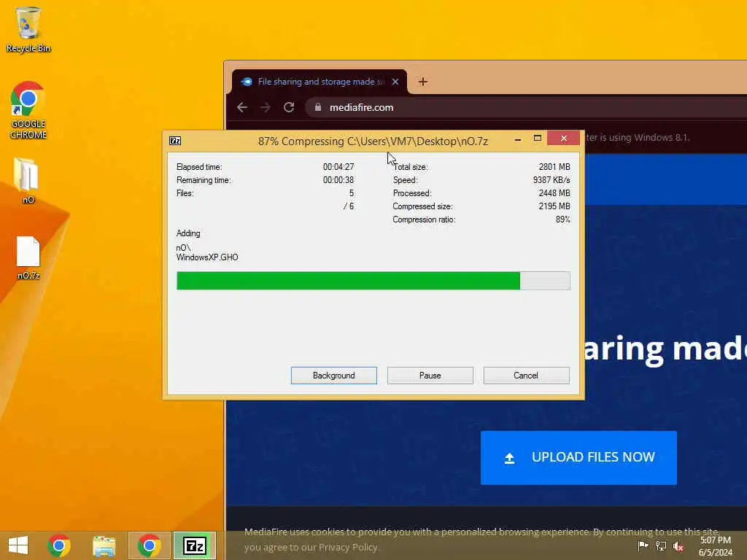
Task: Cancel the compression
Action: (526, 376)
